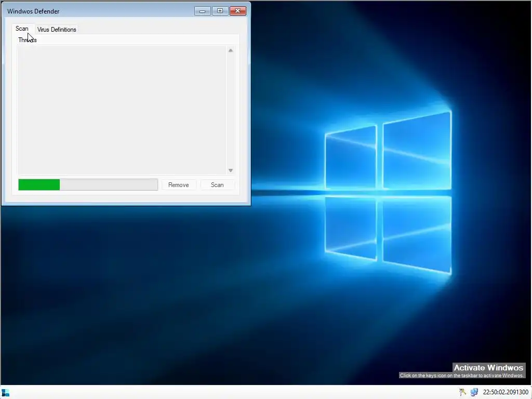Click the keys icon in system tray
The height and width of the screenshot is (399, 532).
pyautogui.click(x=462, y=392)
